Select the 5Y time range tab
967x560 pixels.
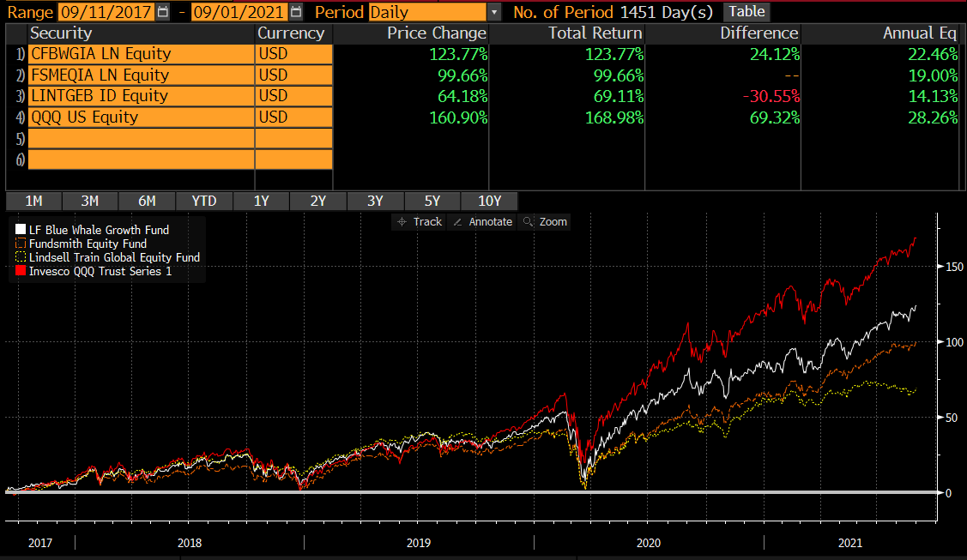tap(432, 201)
